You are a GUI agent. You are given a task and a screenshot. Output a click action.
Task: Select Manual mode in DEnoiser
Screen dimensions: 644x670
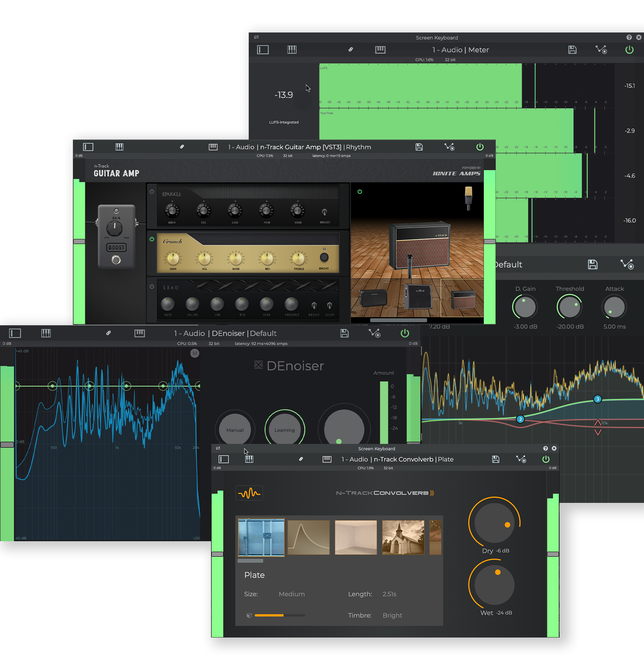pos(235,430)
